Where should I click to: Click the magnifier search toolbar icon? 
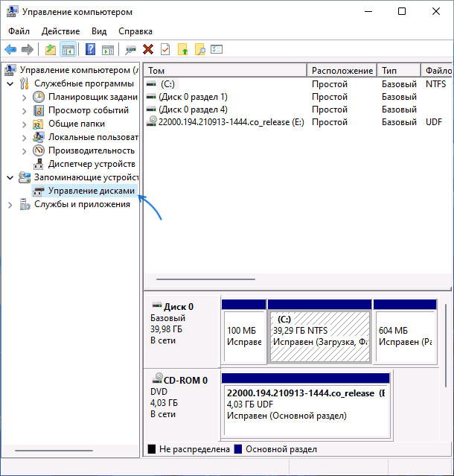point(200,49)
